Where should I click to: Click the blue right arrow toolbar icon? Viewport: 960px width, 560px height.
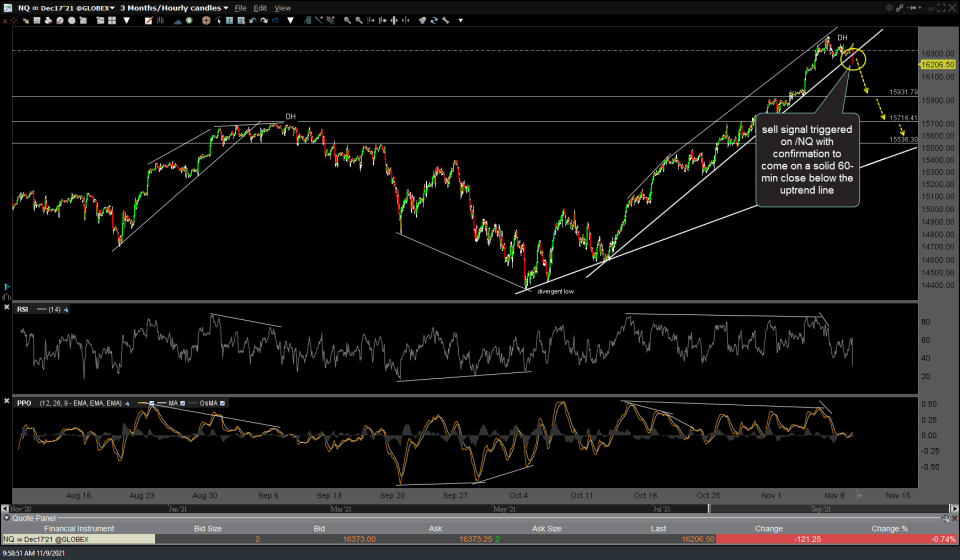(x=276, y=21)
